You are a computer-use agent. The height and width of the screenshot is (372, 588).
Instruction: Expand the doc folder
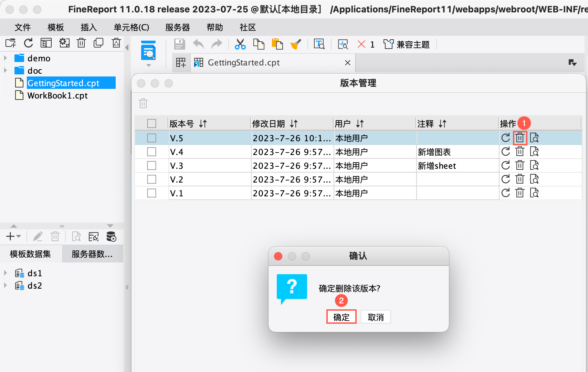click(x=6, y=70)
